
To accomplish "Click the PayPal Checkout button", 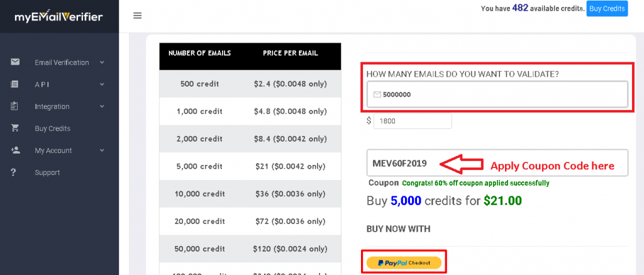I will [x=404, y=262].
